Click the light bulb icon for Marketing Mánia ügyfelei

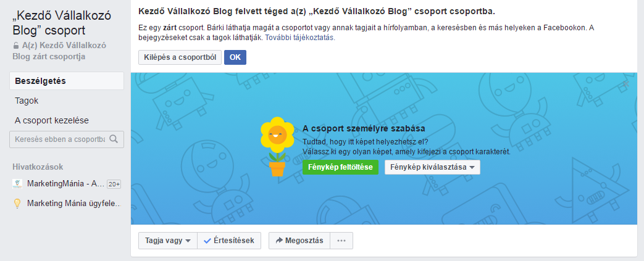coord(17,204)
